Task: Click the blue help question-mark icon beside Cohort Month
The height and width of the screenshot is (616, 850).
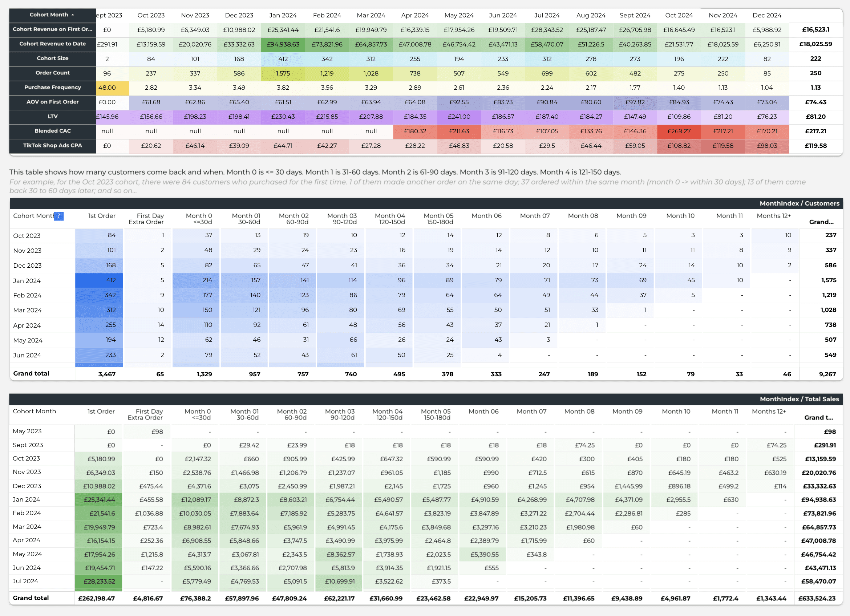Action: click(58, 216)
